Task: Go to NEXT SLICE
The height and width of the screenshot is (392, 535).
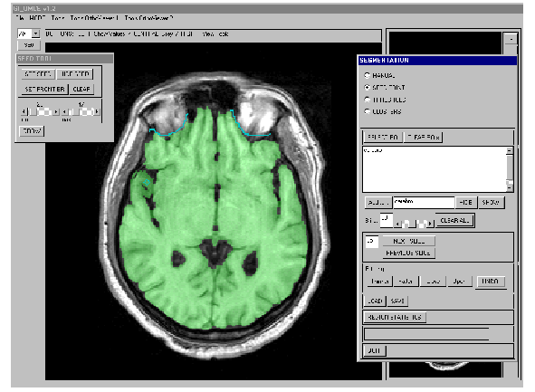Action: tap(409, 241)
